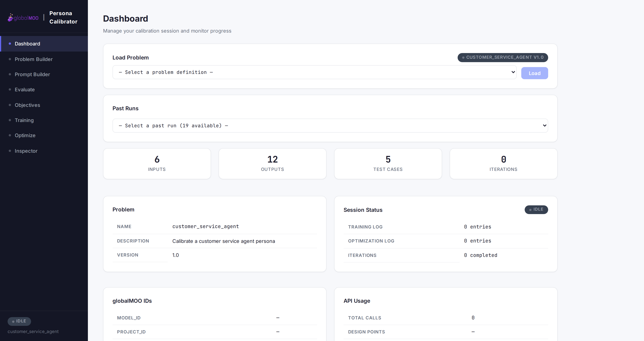The height and width of the screenshot is (341, 644).
Task: Click the Training Log '0 entries' value
Action: [x=478, y=227]
